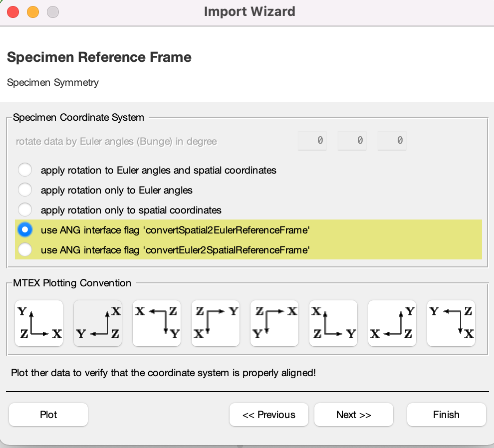Viewport: 494px width, 448px height.
Task: Select plotting convention Y up, X left
Action: 392,323
